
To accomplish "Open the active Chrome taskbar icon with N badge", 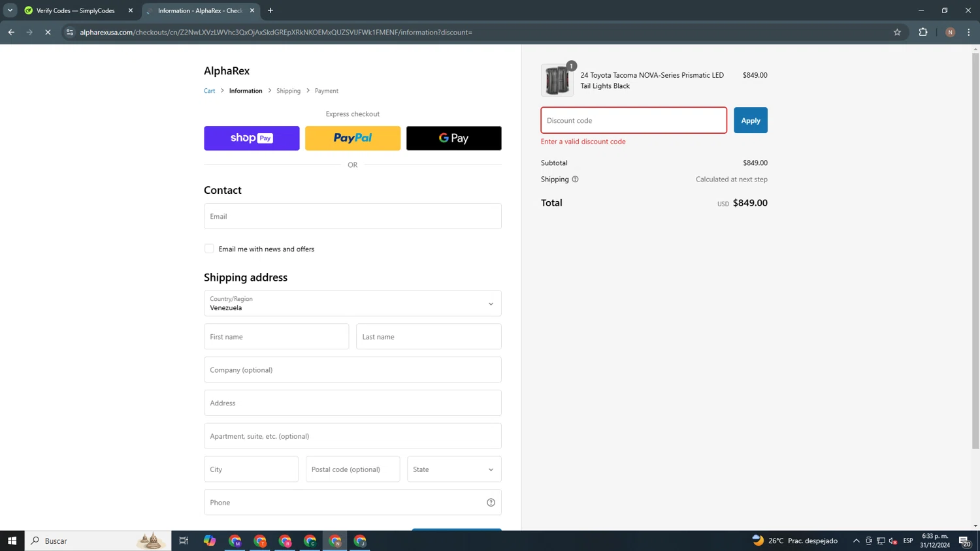I will pos(335,541).
